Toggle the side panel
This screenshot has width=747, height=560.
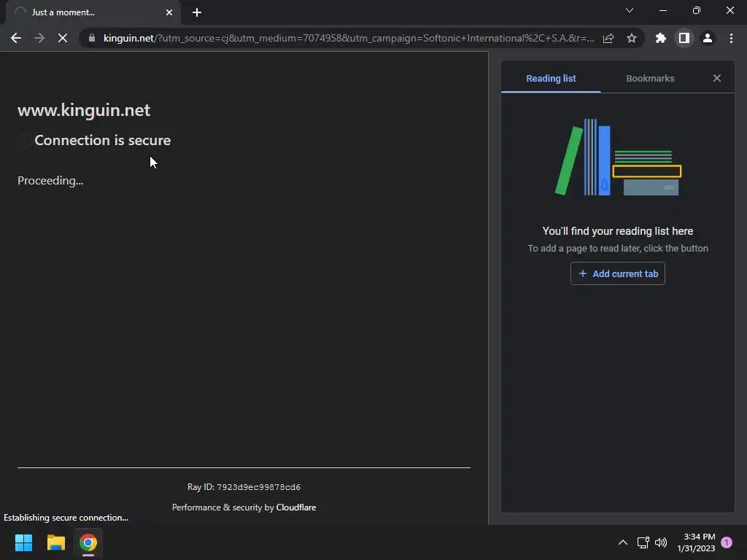(684, 38)
